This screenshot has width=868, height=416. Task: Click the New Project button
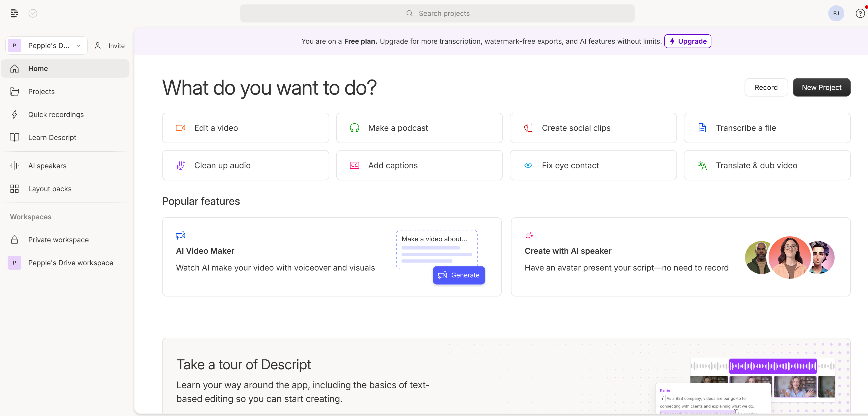(x=821, y=88)
